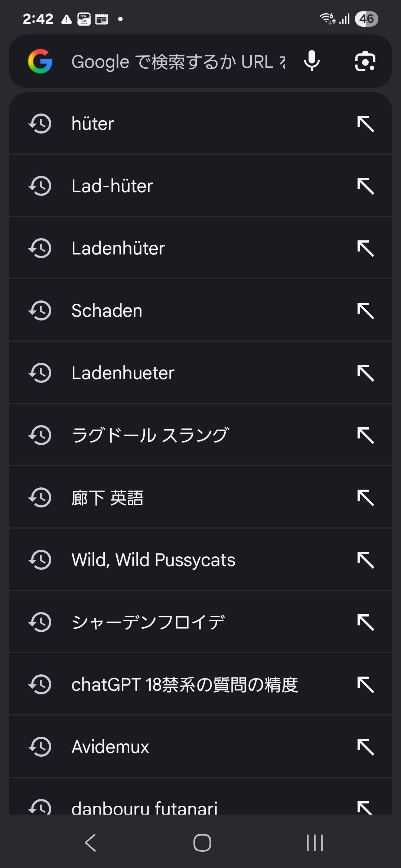Open Google Lens camera search
This screenshot has width=401, height=868.
tap(365, 61)
